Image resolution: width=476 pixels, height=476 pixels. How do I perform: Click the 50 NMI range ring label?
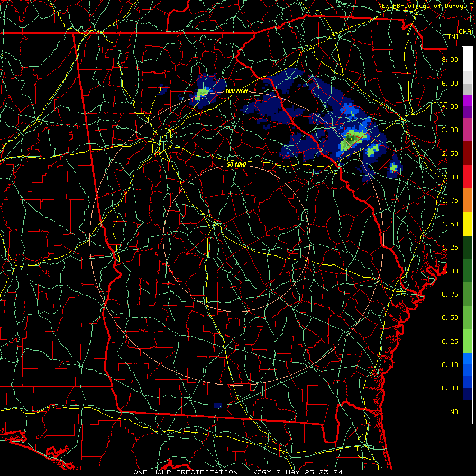point(236,164)
